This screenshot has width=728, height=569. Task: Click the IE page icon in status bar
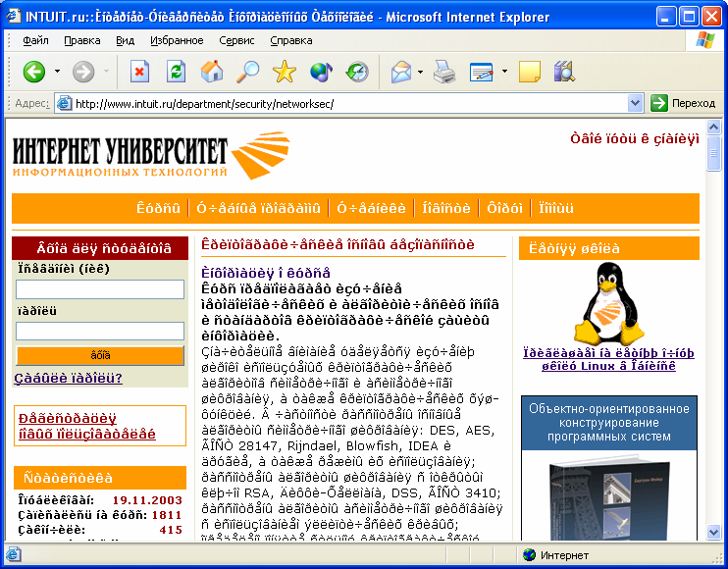click(x=14, y=554)
